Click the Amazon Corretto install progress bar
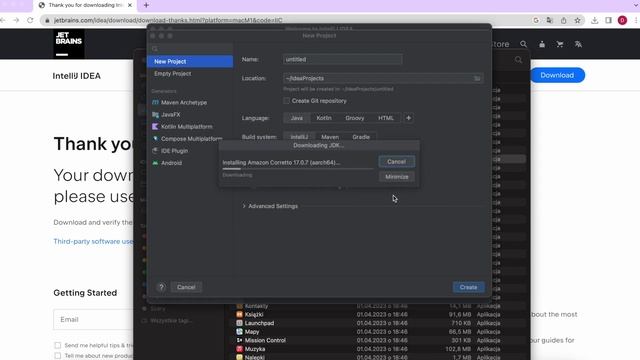 point(298,169)
